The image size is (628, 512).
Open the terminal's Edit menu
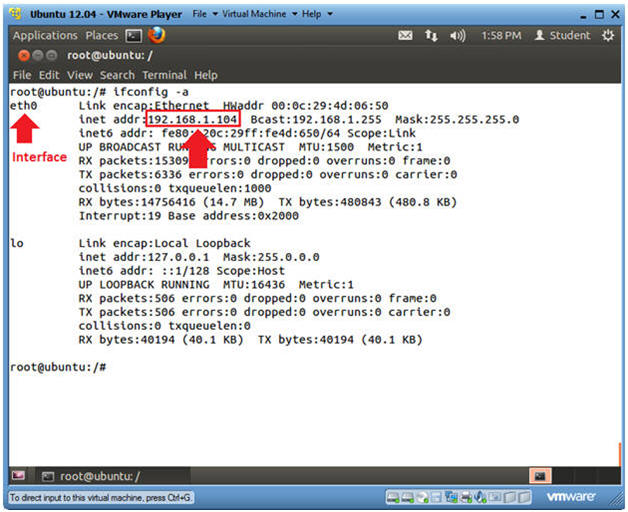[x=49, y=75]
